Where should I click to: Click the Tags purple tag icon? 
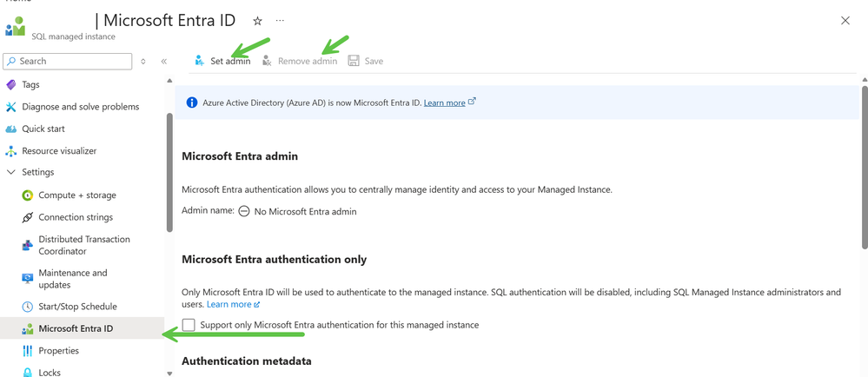11,85
